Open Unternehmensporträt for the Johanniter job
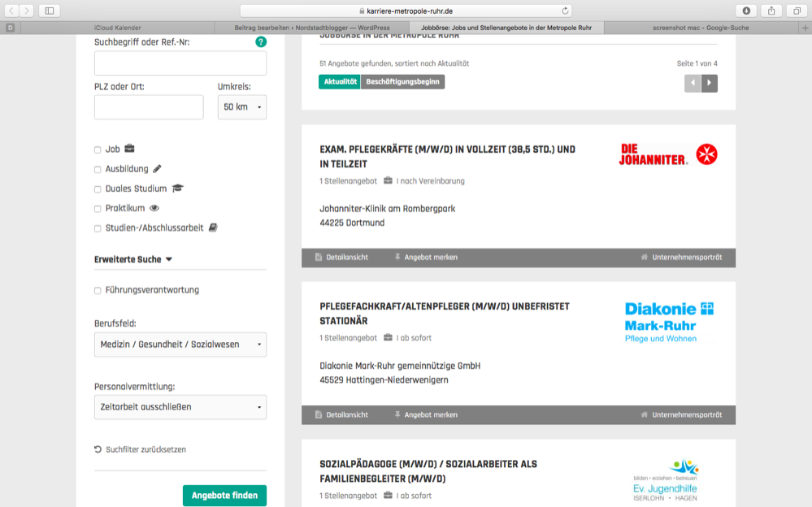This screenshot has height=507, width=812. click(x=681, y=258)
